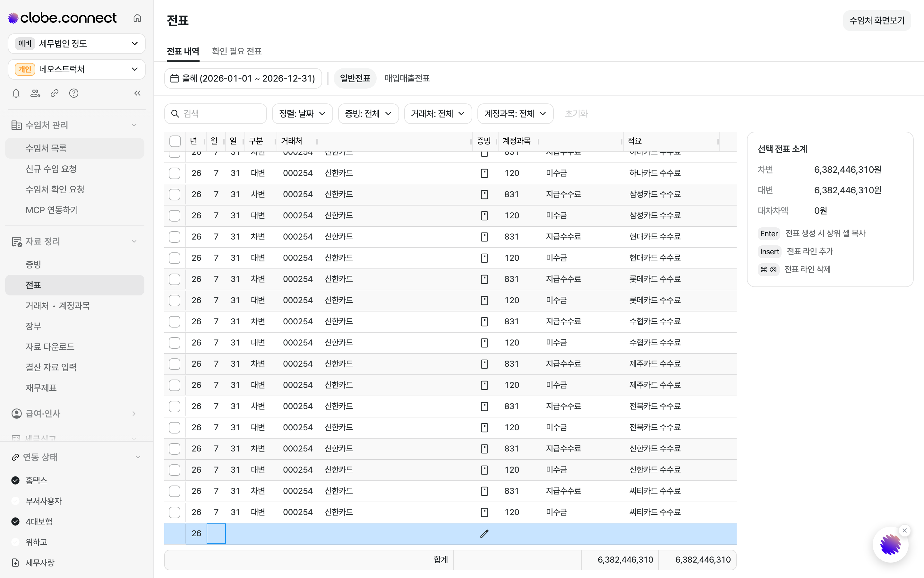The width and height of the screenshot is (924, 578).
Task: Open 증빙 icon for 수협카드 수수료 지급수수료 row
Action: (x=484, y=321)
